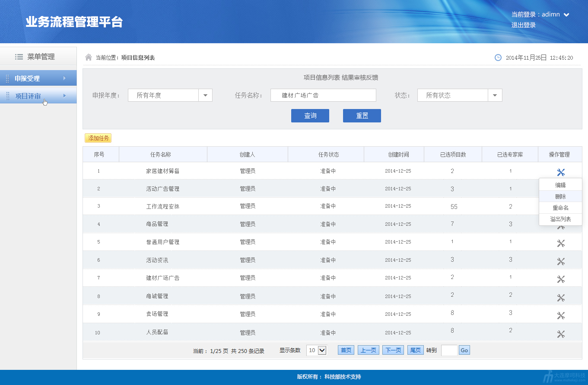
Task: Click the 版权所有 footer text
Action: pyautogui.click(x=329, y=377)
